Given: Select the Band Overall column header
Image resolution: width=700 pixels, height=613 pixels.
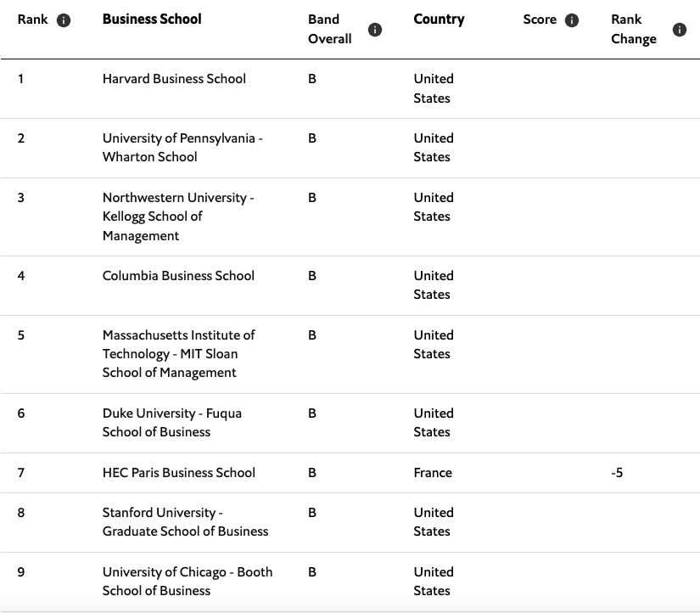Looking at the screenshot, I should pos(330,28).
